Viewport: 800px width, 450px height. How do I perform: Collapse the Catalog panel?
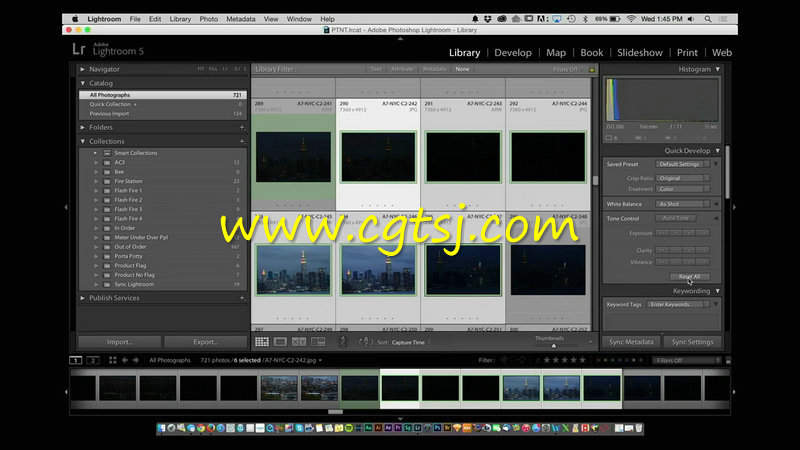point(83,83)
